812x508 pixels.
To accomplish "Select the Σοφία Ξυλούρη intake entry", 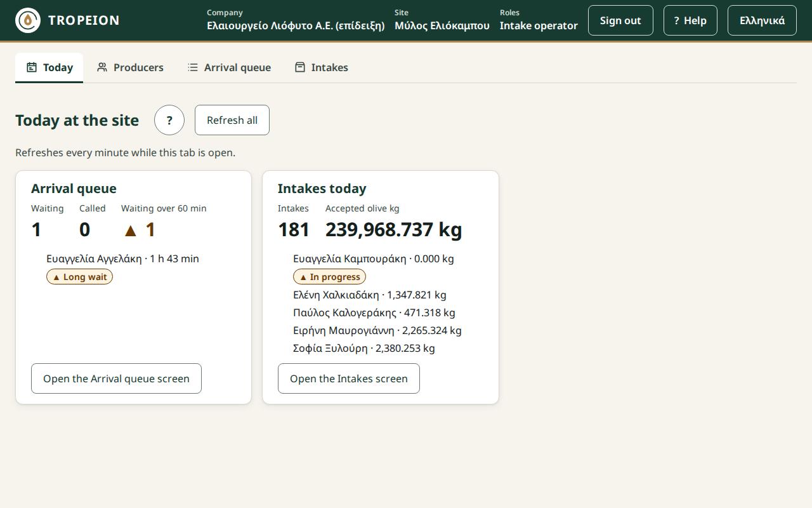I will (364, 348).
